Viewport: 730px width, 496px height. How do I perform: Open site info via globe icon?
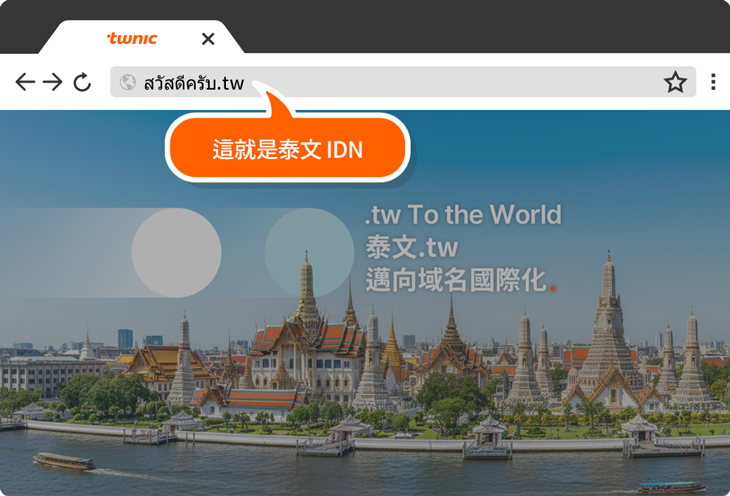128,82
